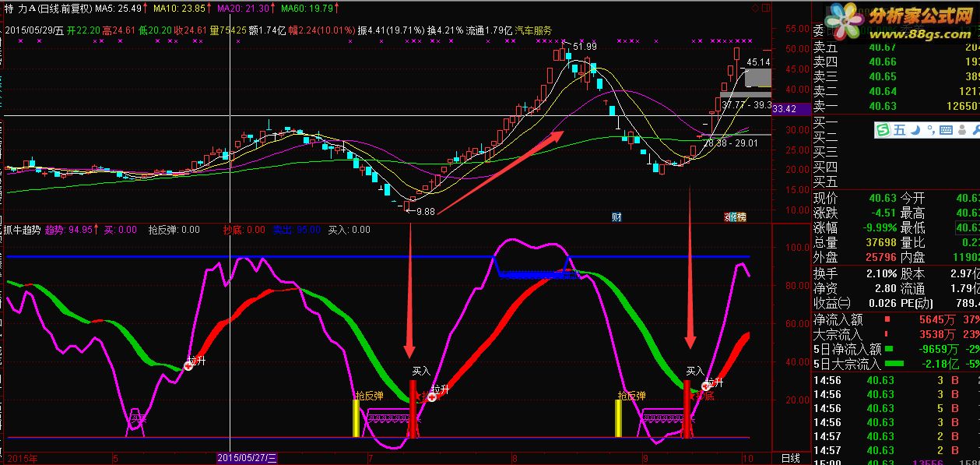Select the MA20: 21.30 indicator label
The height and width of the screenshot is (465, 980).
tap(243, 9)
